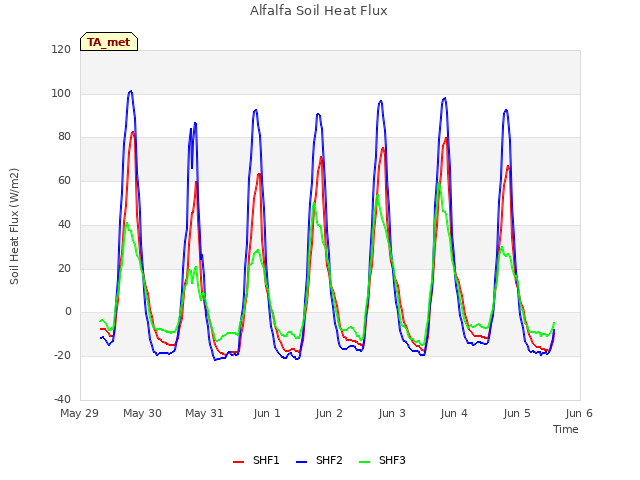
Task: Click the 20 y-axis tick label
Action: 64,269
